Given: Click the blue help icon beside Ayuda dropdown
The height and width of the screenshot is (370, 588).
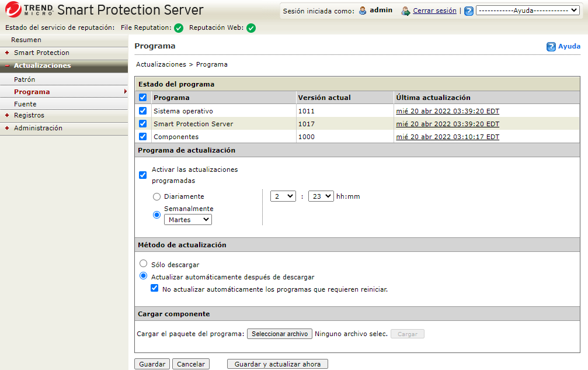Looking at the screenshot, I should (468, 11).
